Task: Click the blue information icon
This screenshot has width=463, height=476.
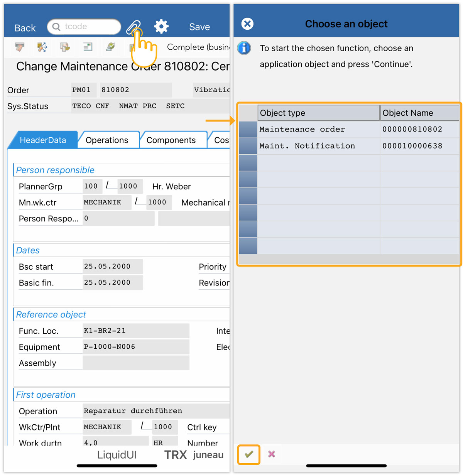Action: pos(244,48)
